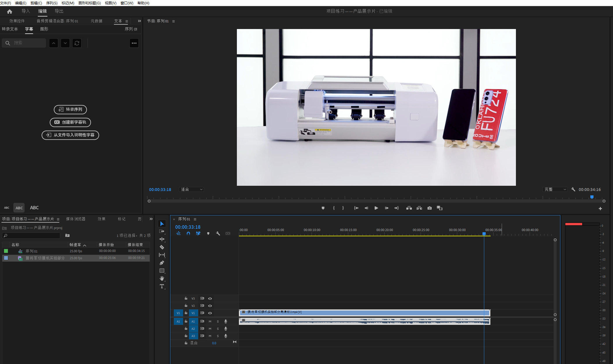Select the Razor tool in the toolbox
613x364 pixels.
coord(162,247)
